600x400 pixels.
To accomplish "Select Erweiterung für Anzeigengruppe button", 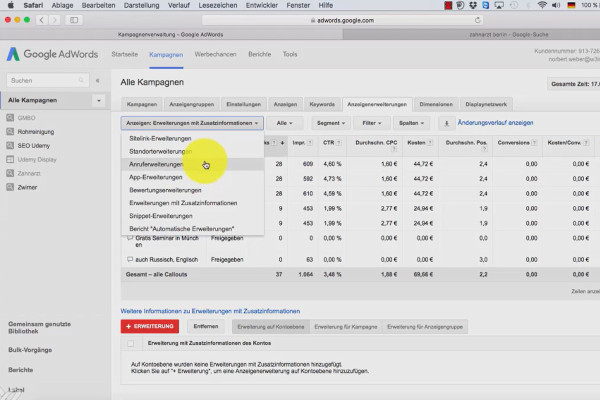I will click(x=425, y=327).
